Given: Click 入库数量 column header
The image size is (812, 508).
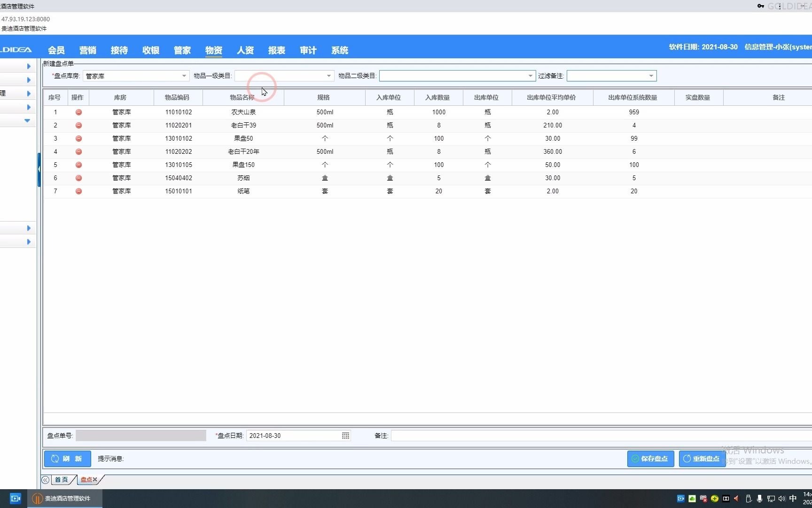Looking at the screenshot, I should [x=438, y=97].
